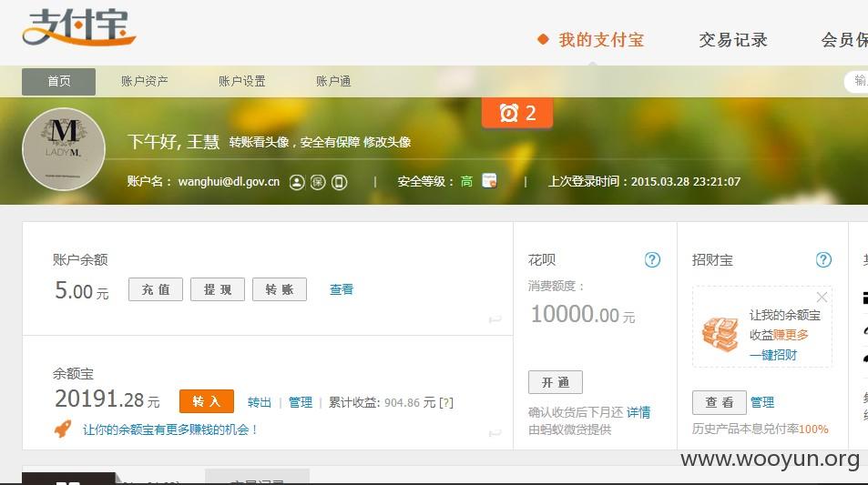Switch to the 账户通 tab

333,81
